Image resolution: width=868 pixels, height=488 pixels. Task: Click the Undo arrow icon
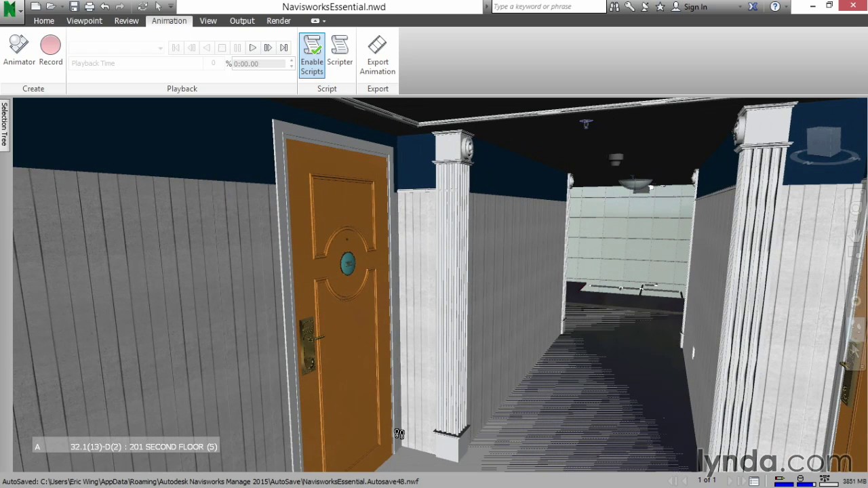pos(105,7)
